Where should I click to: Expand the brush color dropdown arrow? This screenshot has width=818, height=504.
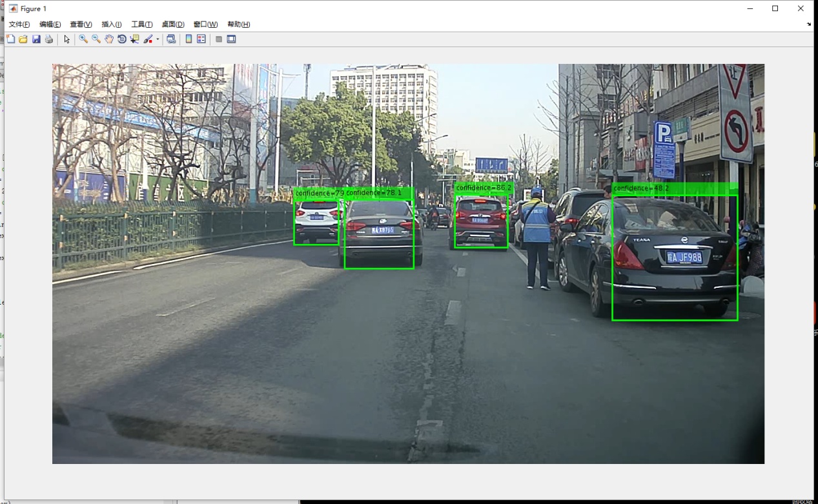pyautogui.click(x=158, y=39)
